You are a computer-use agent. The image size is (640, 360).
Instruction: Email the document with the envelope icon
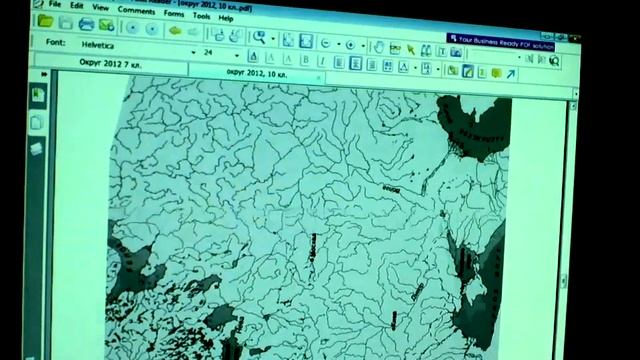107,26
